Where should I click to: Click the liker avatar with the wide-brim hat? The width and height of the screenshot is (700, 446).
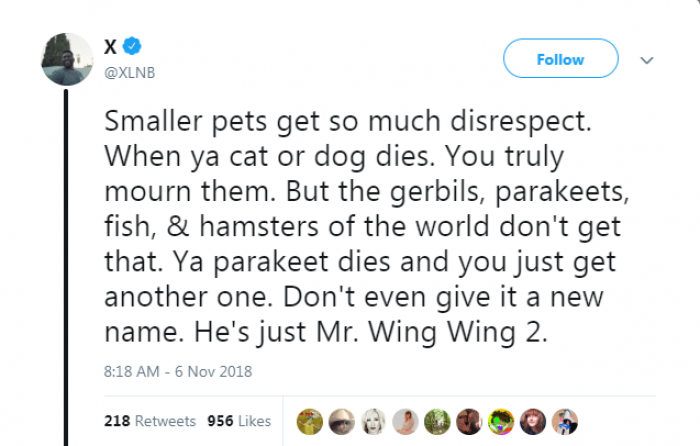click(x=342, y=421)
